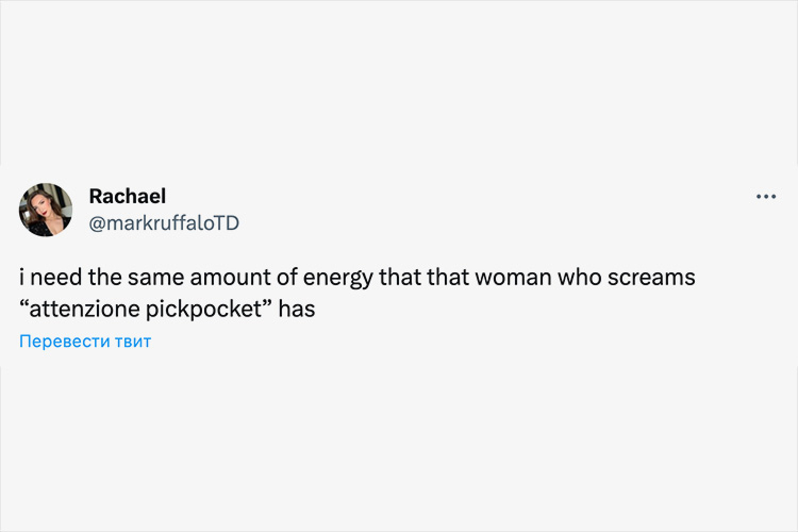Image resolution: width=798 pixels, height=532 pixels.
Task: Click the @markruffaloTD username handle
Action: point(164,223)
